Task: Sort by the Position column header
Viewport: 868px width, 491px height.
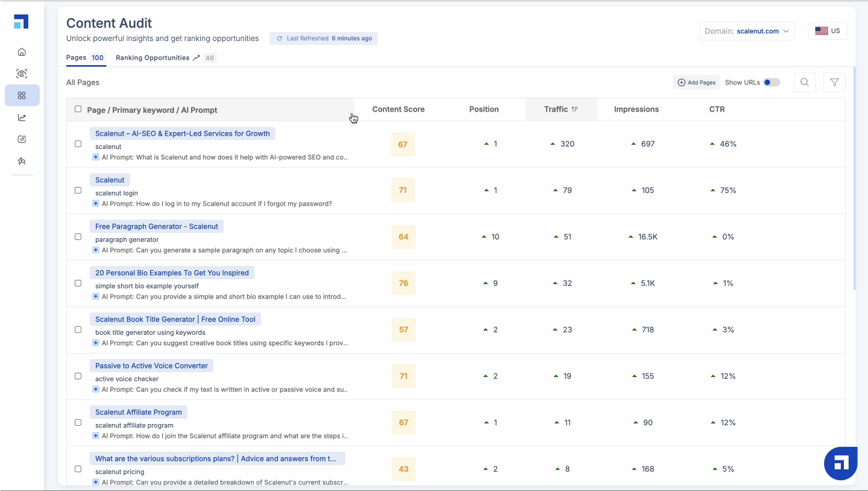Action: point(484,109)
